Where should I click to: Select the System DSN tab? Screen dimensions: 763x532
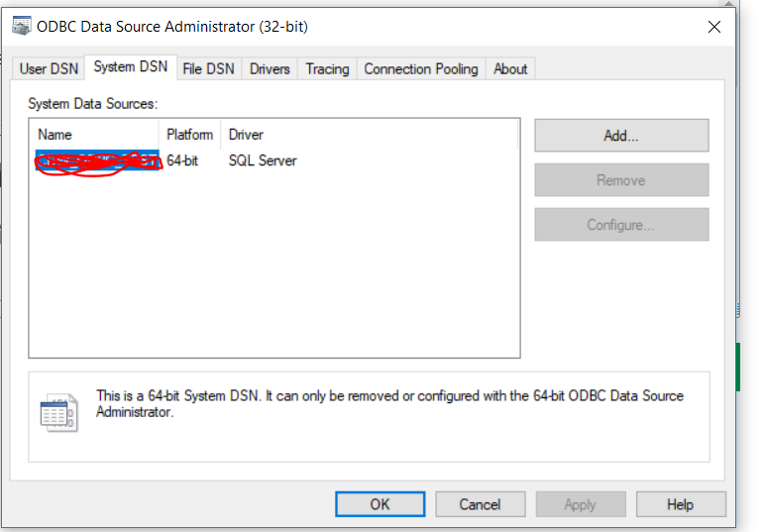click(130, 67)
